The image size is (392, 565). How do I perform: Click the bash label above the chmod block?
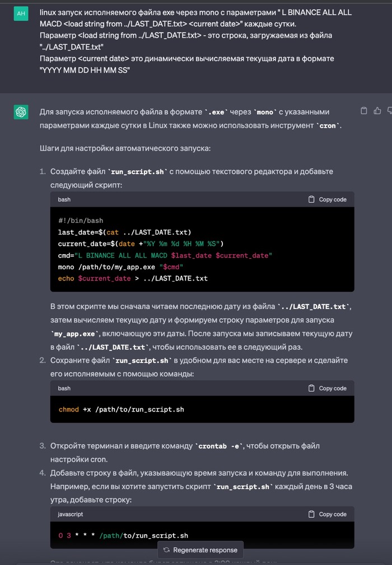[64, 388]
